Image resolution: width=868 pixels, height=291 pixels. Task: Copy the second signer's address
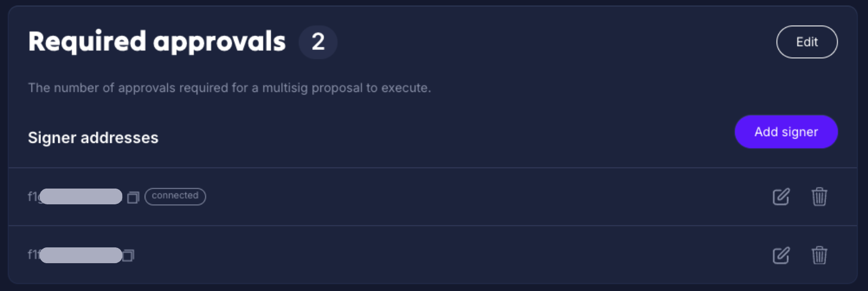tap(128, 256)
